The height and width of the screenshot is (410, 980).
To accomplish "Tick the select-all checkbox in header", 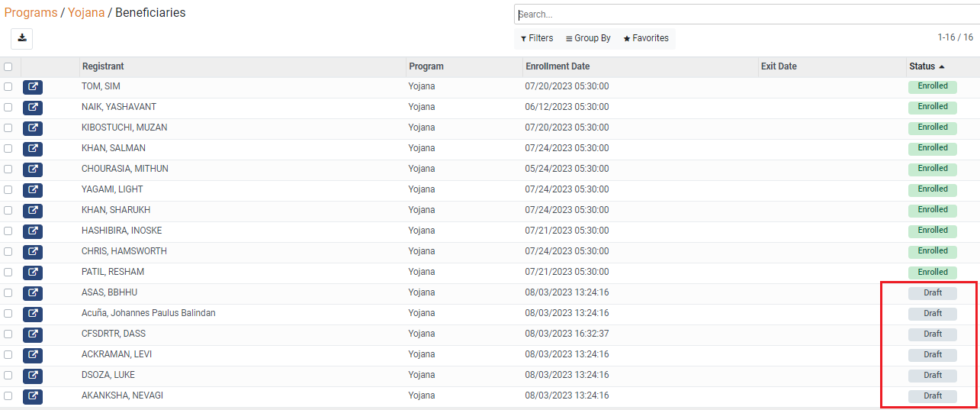I will coord(8,67).
